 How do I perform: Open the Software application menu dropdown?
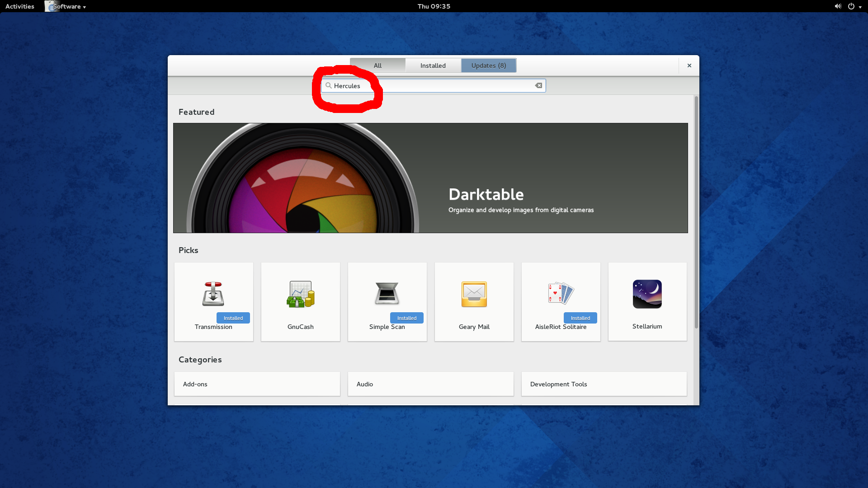(x=66, y=6)
